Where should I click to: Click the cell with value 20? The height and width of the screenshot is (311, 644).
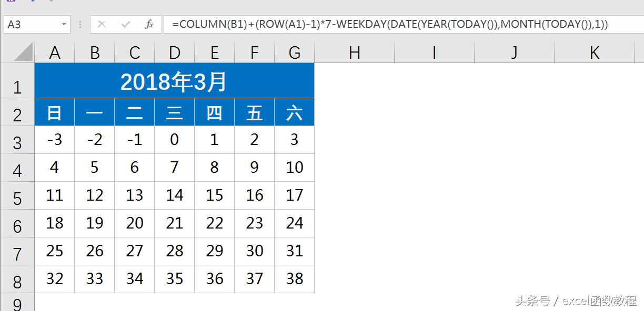coord(135,224)
